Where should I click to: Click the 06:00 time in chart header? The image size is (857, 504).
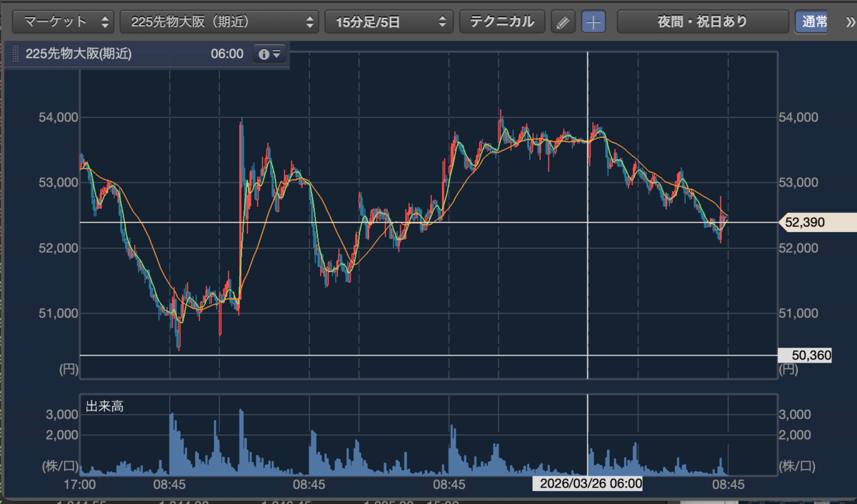pos(227,54)
